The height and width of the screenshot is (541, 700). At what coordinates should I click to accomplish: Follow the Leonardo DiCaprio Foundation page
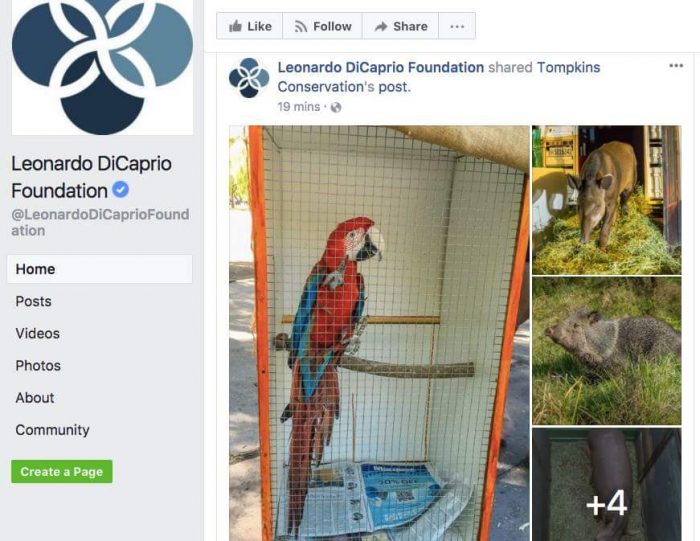click(322, 26)
